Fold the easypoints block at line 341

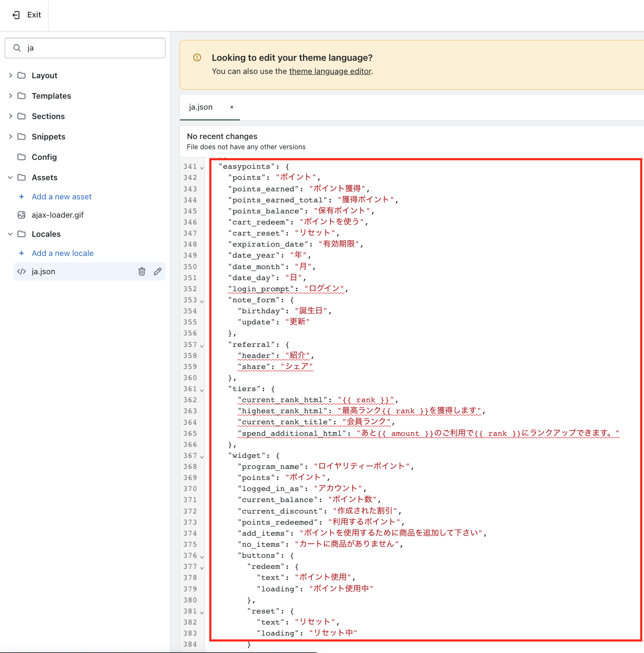coord(202,168)
